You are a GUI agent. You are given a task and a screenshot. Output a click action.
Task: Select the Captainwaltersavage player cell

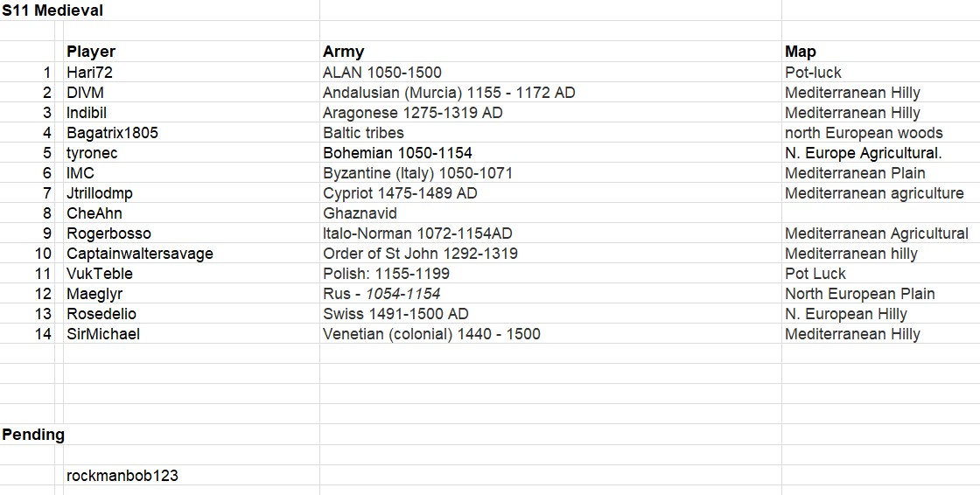click(x=192, y=253)
